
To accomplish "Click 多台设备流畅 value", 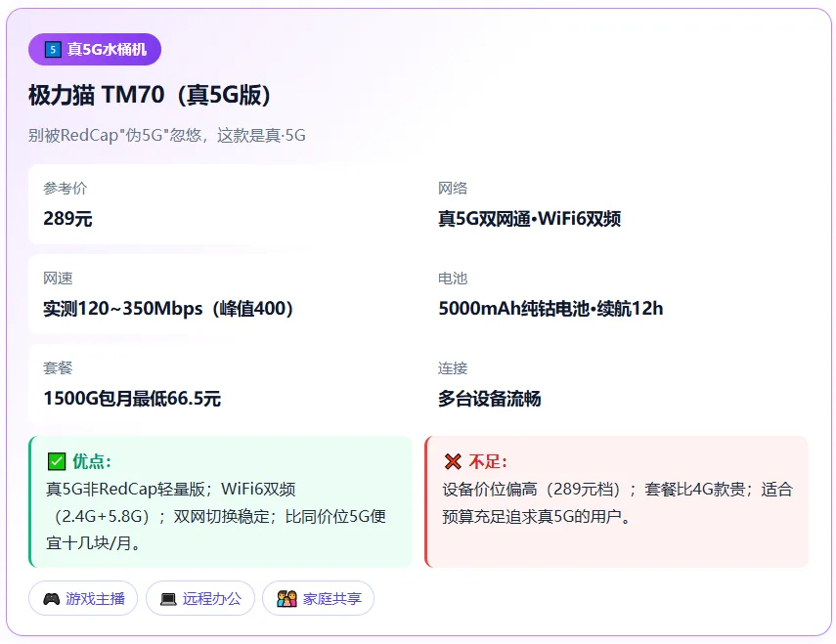I will coord(490,399).
